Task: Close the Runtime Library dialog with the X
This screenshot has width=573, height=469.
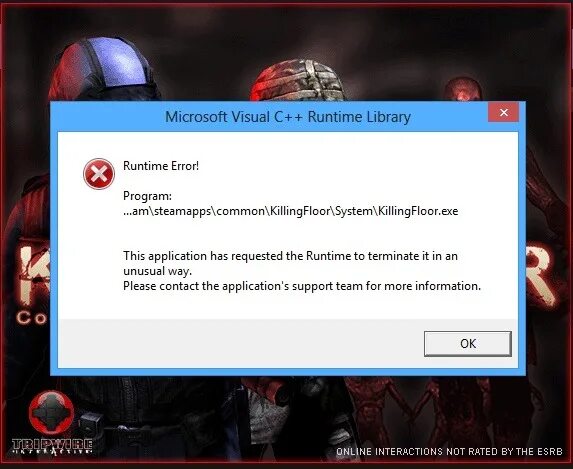Action: click(504, 113)
